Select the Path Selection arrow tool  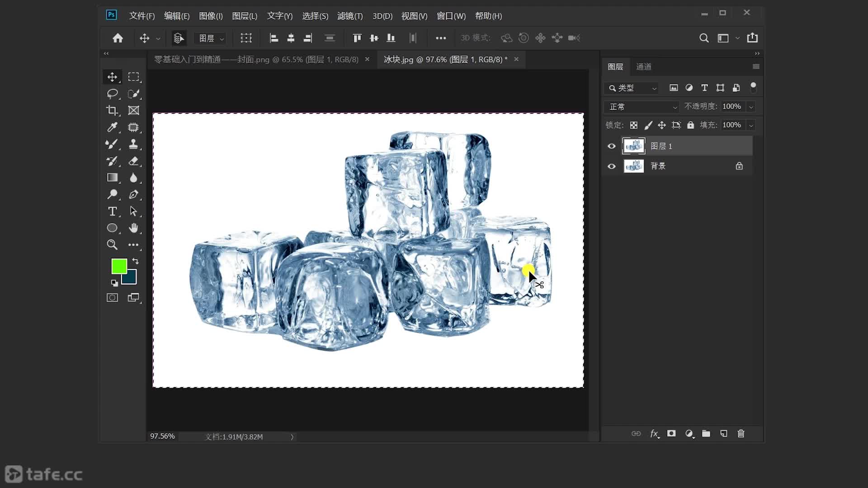pos(133,211)
